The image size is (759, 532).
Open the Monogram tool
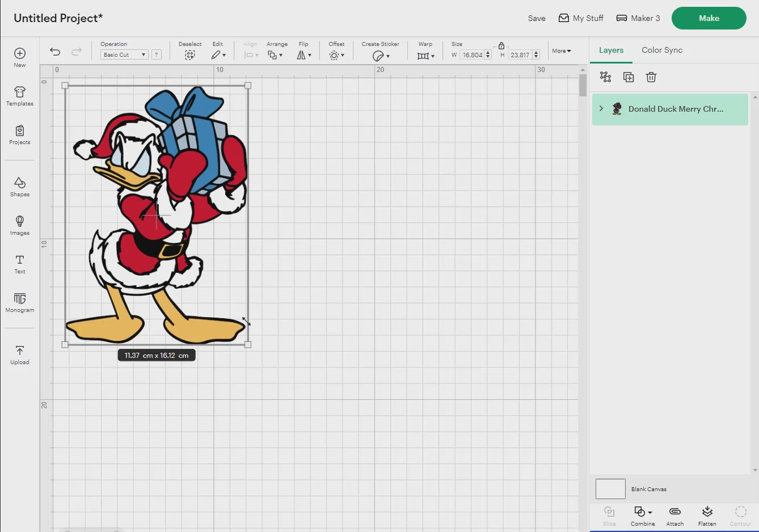pos(20,302)
